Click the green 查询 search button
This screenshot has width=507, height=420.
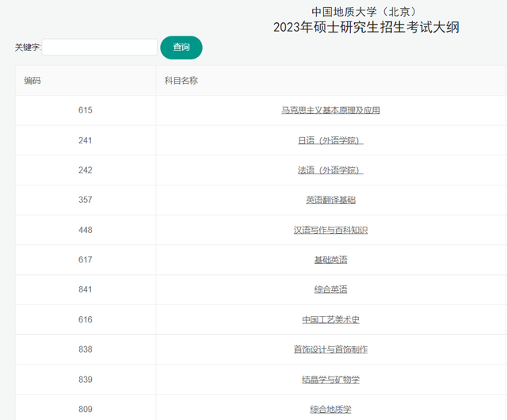click(181, 48)
